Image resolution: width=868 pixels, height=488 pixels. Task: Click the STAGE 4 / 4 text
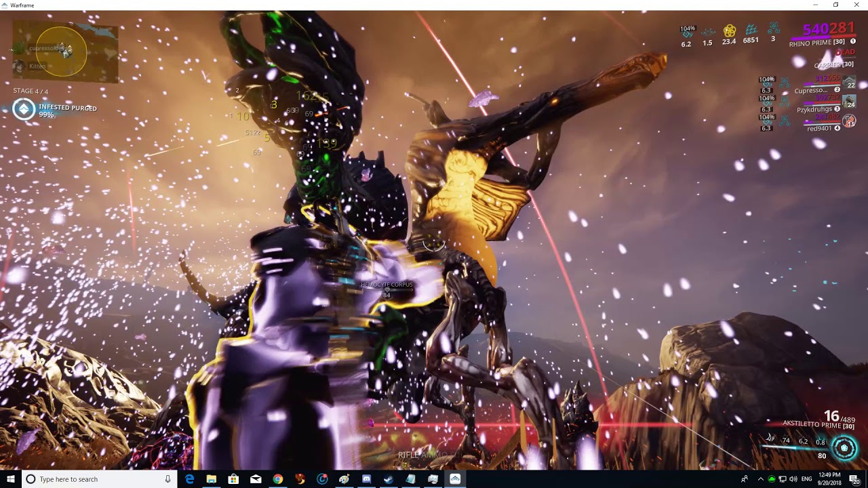click(31, 91)
